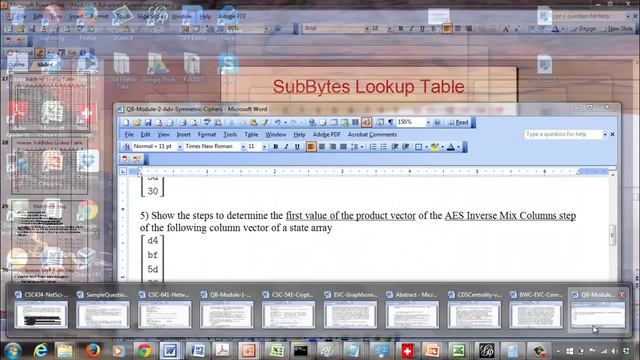640x360 pixels.
Task: Open the Window menu in Word
Action: [276, 134]
